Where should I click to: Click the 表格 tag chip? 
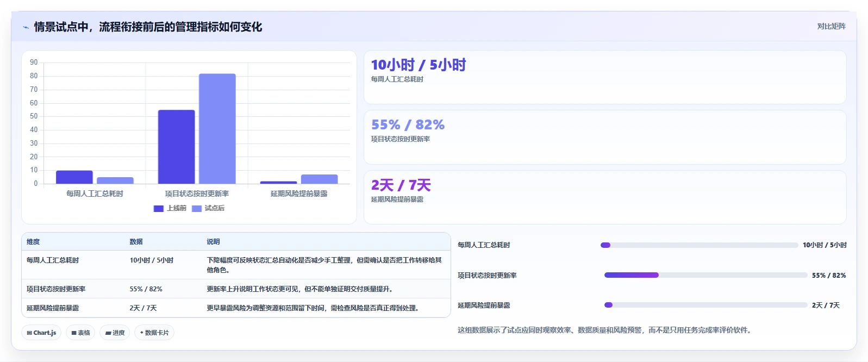coord(80,333)
